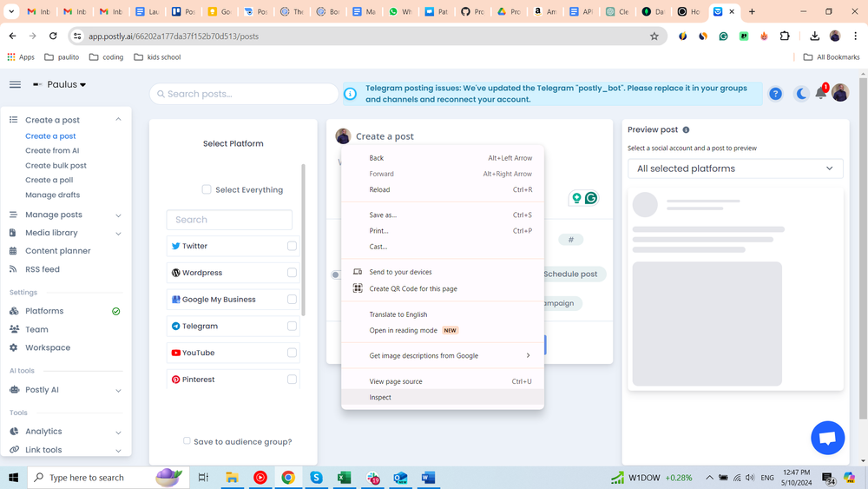Screen dimensions: 868x489
Task: Select Create QR Code for this page
Action: pos(443,288)
